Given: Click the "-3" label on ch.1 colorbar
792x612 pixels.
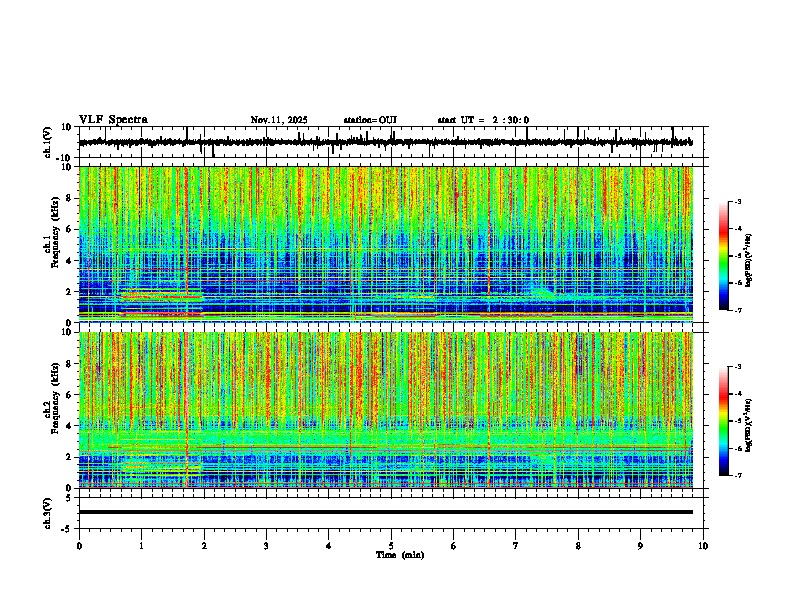Looking at the screenshot, I should point(737,202).
